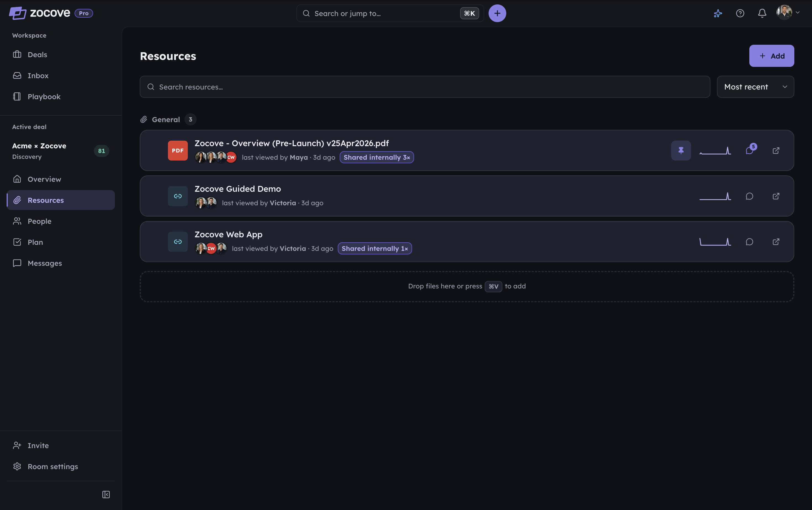This screenshot has height=510, width=812.
Task: View activity sparkline for Zocove Web App
Action: click(715, 242)
